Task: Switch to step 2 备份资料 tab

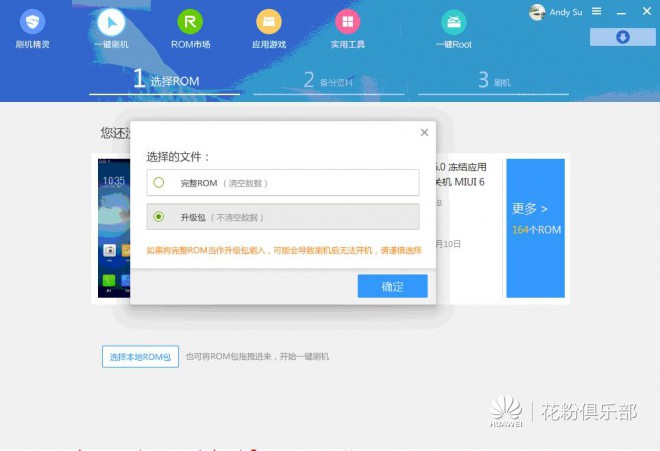Action: coord(328,81)
